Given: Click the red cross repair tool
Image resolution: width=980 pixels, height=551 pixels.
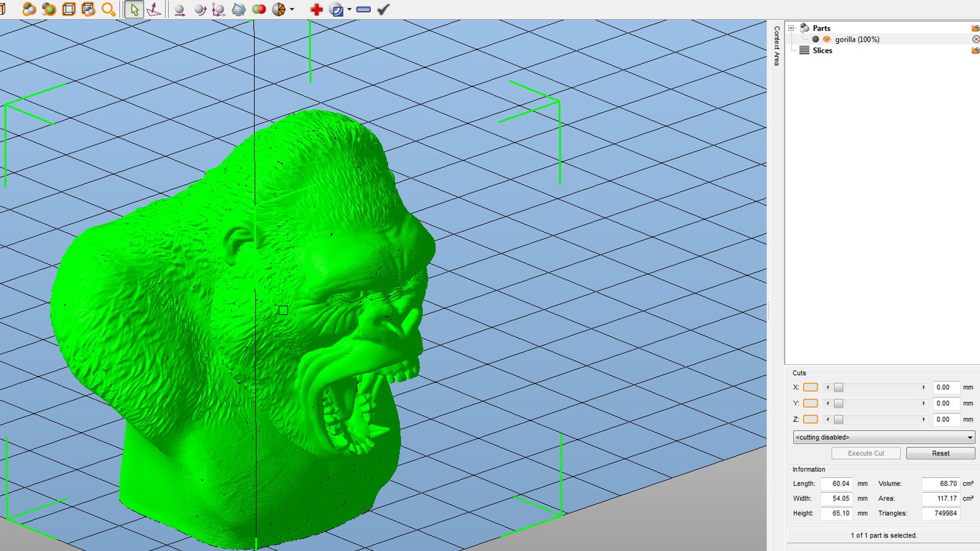Looking at the screenshot, I should click(x=316, y=9).
